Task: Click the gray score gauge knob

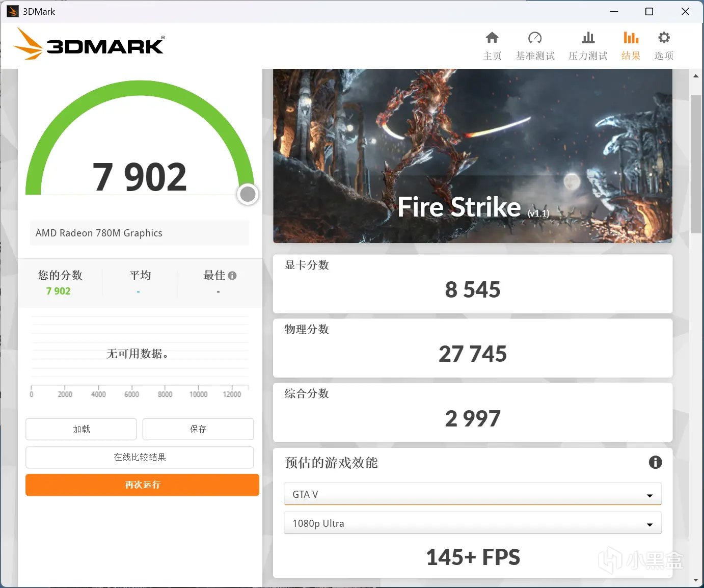Action: tap(248, 194)
